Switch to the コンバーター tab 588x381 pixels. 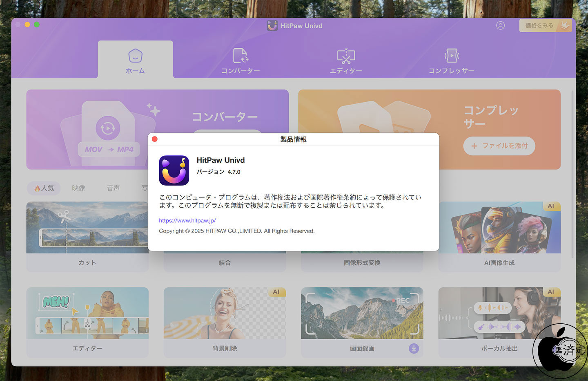pyautogui.click(x=241, y=61)
